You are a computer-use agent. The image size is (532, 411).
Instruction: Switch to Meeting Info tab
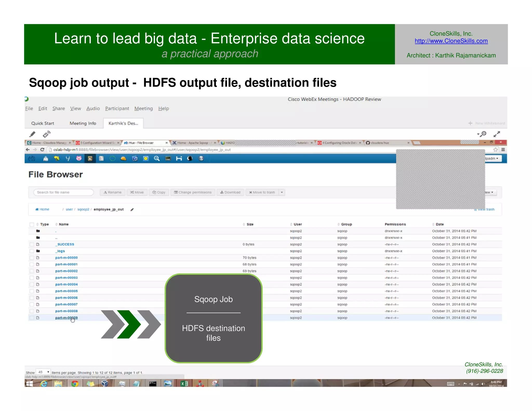83,123
